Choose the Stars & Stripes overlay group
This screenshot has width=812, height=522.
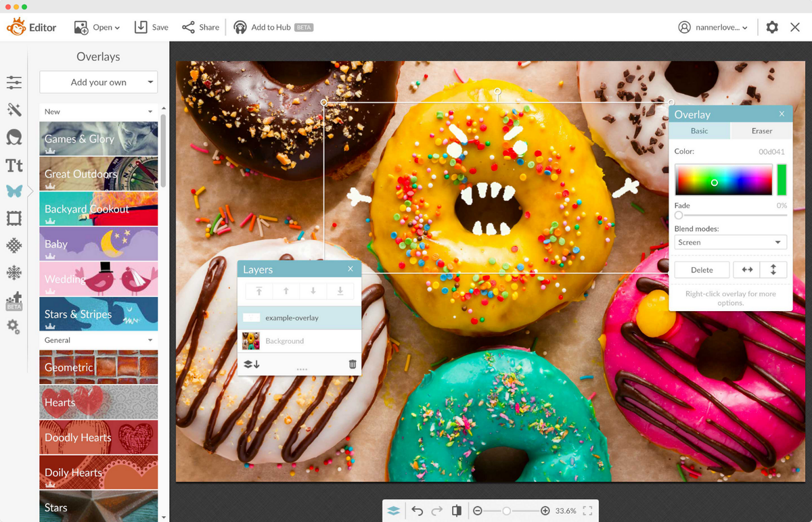99,314
